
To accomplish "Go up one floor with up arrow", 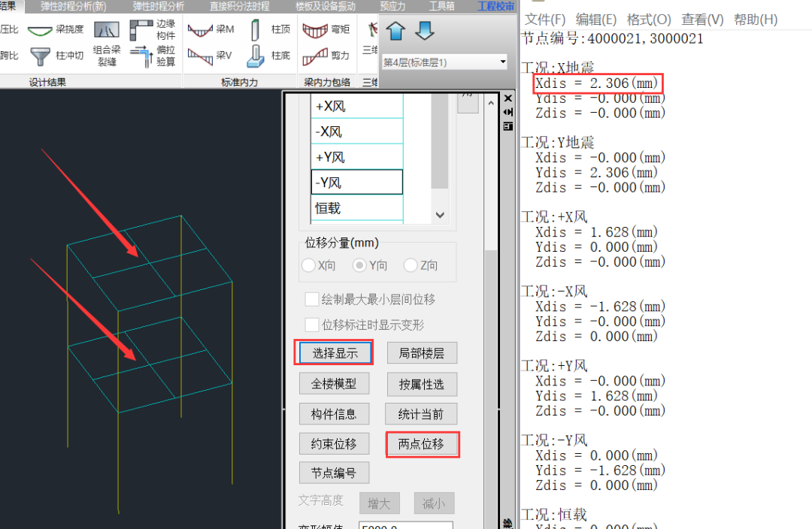I will [x=395, y=31].
